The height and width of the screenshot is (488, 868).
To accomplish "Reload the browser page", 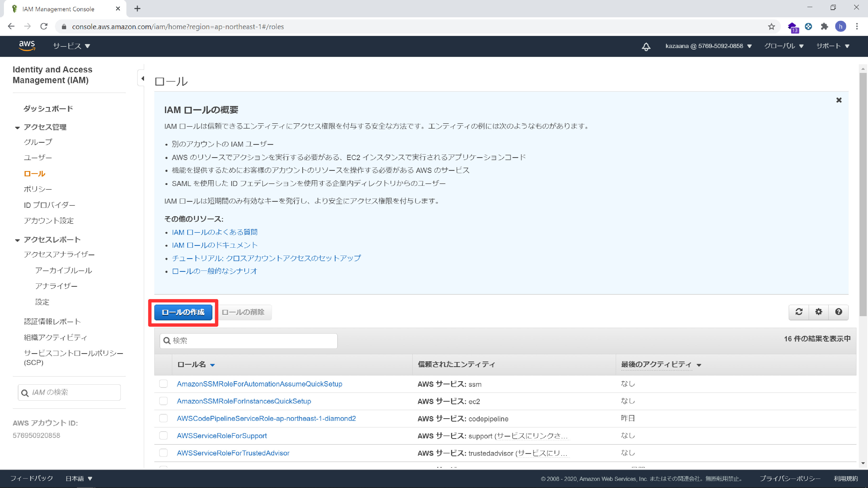I will click(x=44, y=26).
